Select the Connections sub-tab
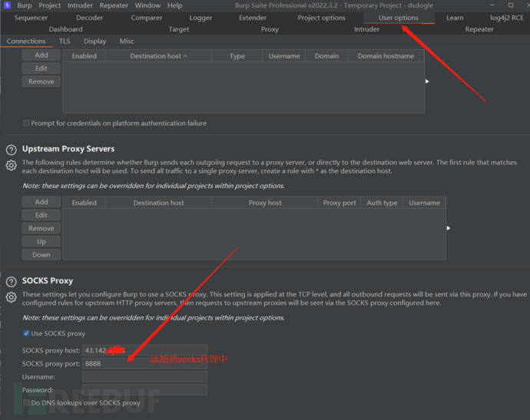The height and width of the screenshot is (420, 530). click(26, 41)
